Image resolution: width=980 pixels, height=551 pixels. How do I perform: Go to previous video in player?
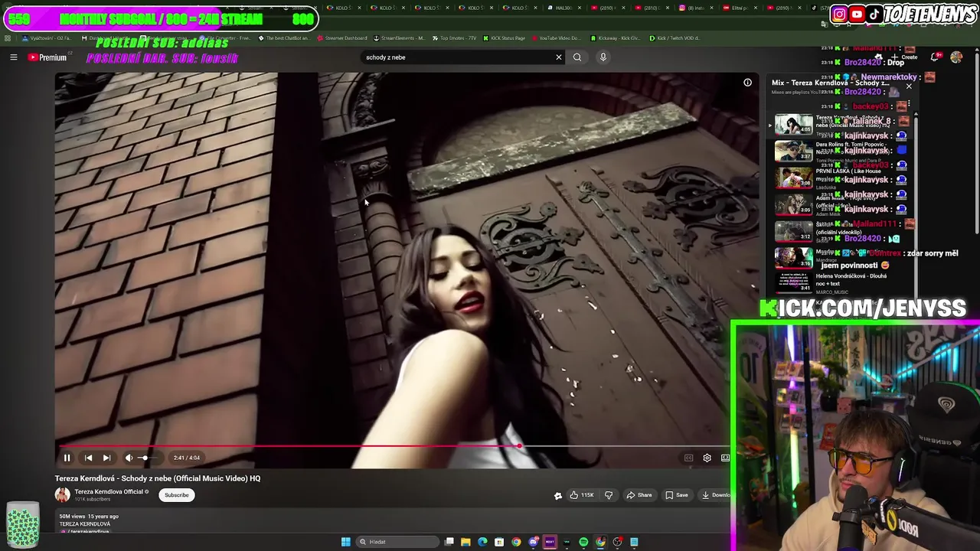click(x=88, y=458)
